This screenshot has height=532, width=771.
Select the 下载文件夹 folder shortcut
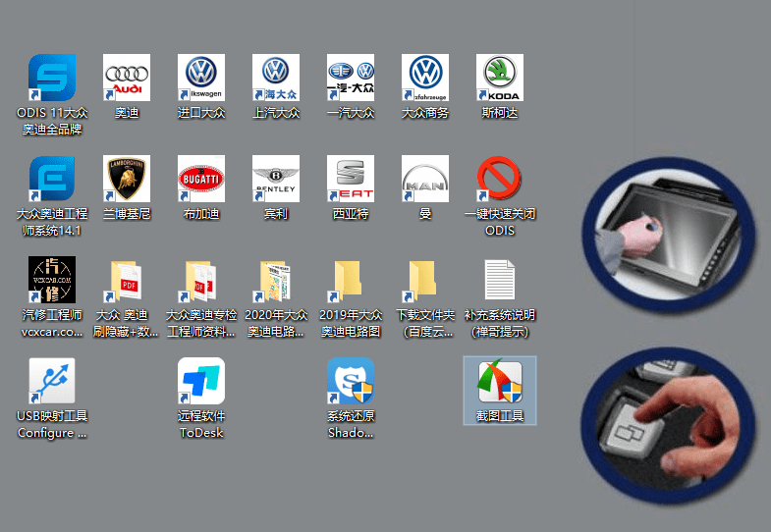coord(425,281)
